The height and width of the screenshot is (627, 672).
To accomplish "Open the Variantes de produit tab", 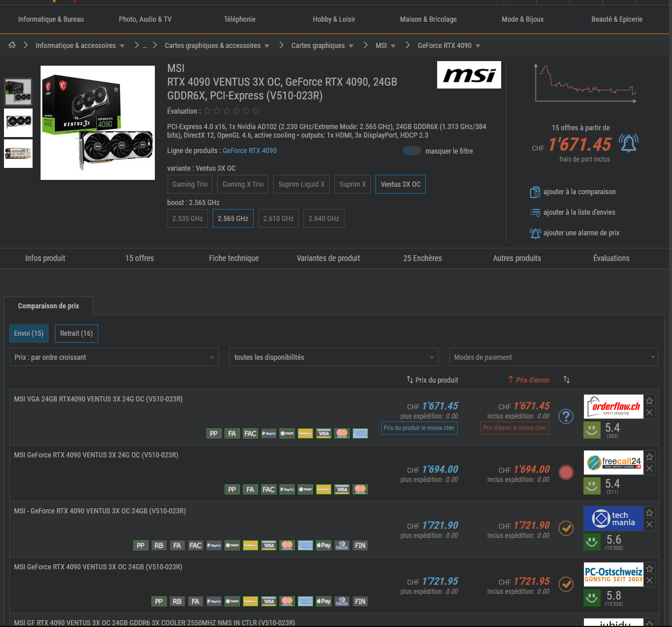I will click(328, 258).
